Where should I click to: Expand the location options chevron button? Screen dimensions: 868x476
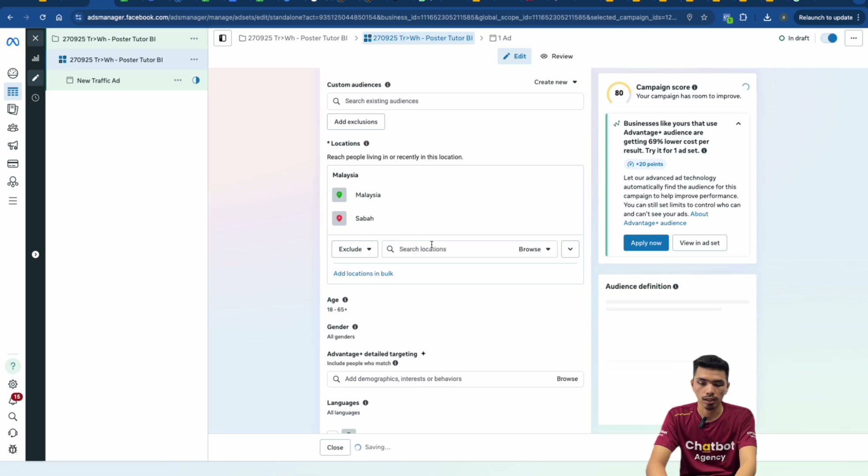click(570, 249)
